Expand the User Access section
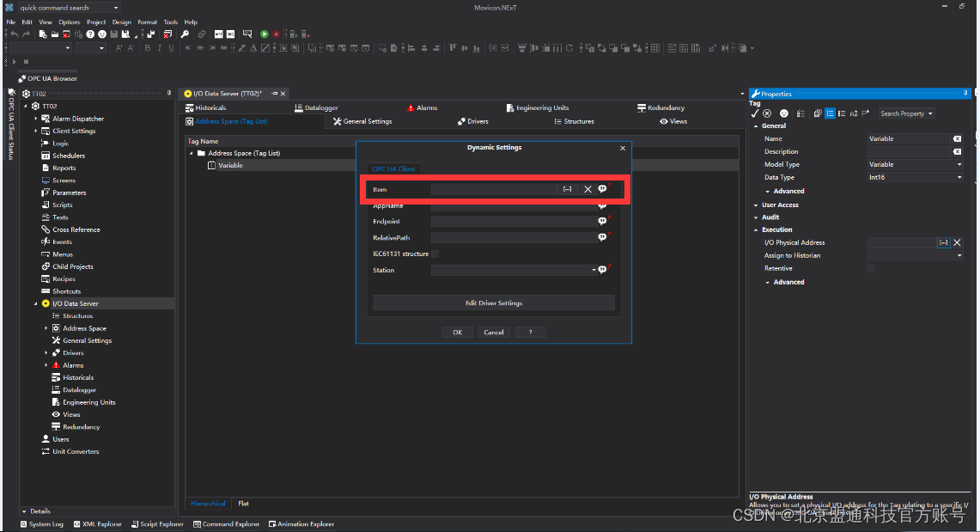 (756, 205)
